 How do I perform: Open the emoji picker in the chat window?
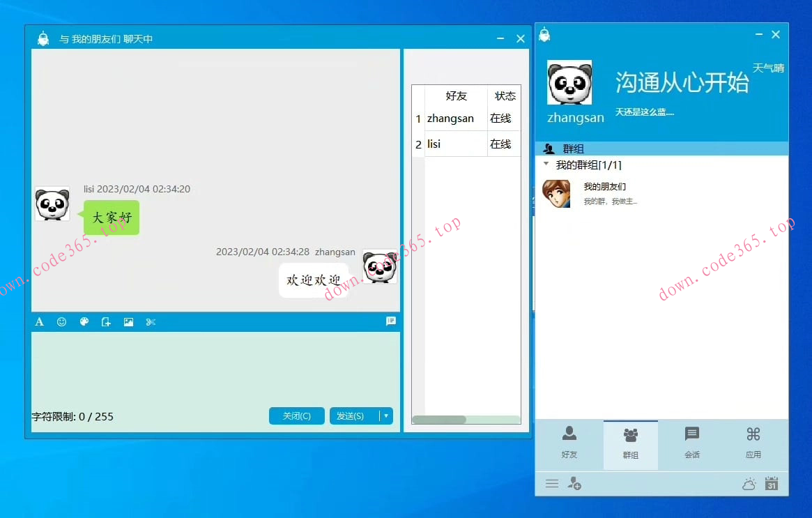click(x=61, y=321)
